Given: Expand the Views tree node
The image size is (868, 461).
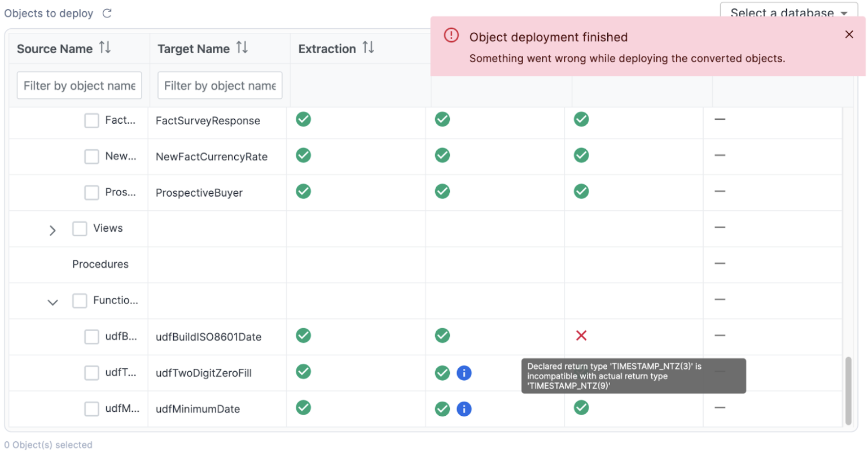Looking at the screenshot, I should (x=52, y=230).
